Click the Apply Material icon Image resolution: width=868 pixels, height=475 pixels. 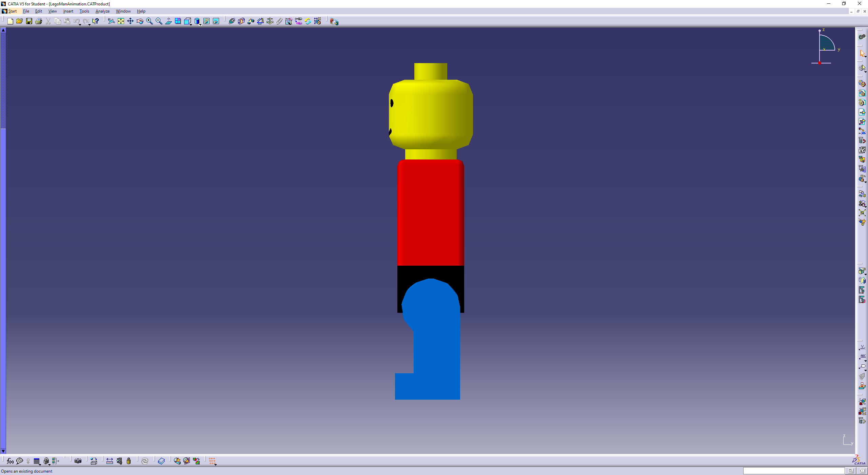(161, 461)
